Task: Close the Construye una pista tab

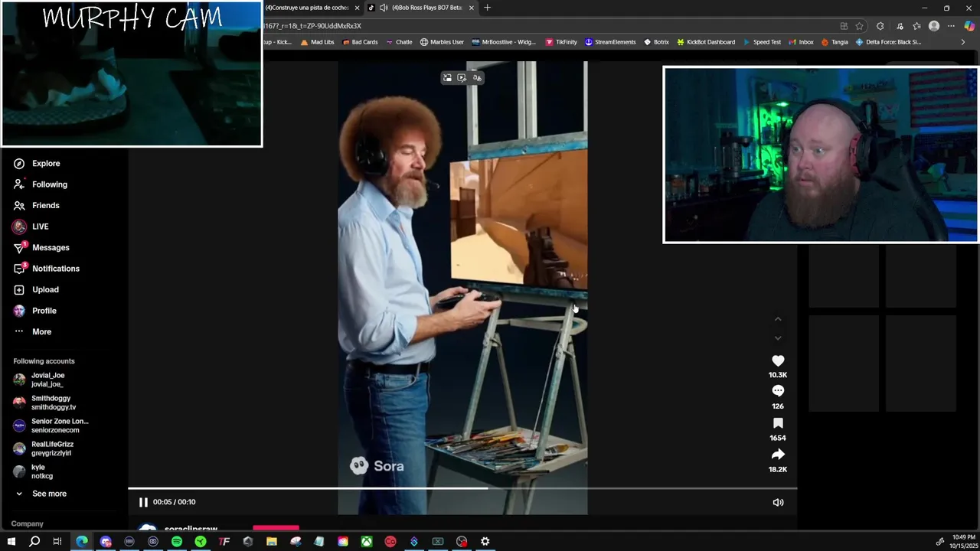Action: pyautogui.click(x=357, y=8)
